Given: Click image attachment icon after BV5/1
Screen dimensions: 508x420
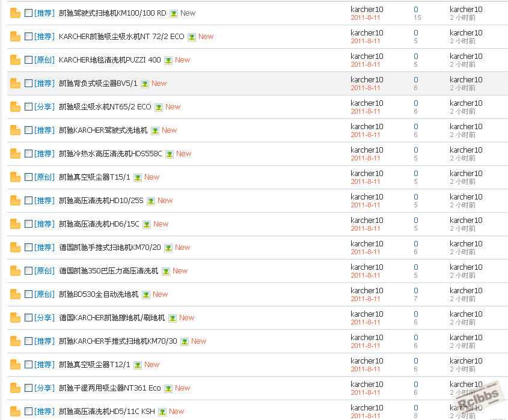Looking at the screenshot, I should 145,84.
